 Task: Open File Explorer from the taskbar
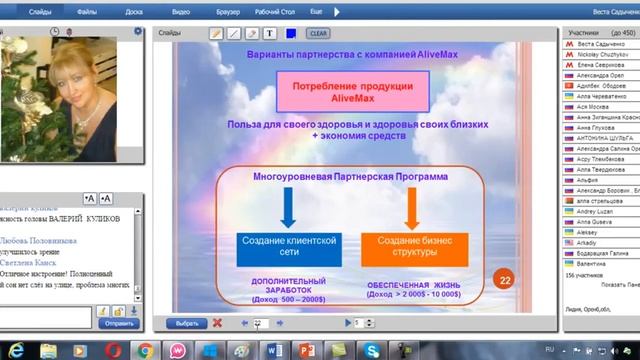point(48,351)
